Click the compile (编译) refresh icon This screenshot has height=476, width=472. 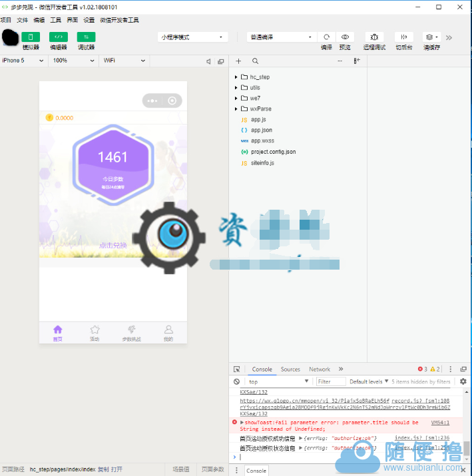[x=327, y=37]
